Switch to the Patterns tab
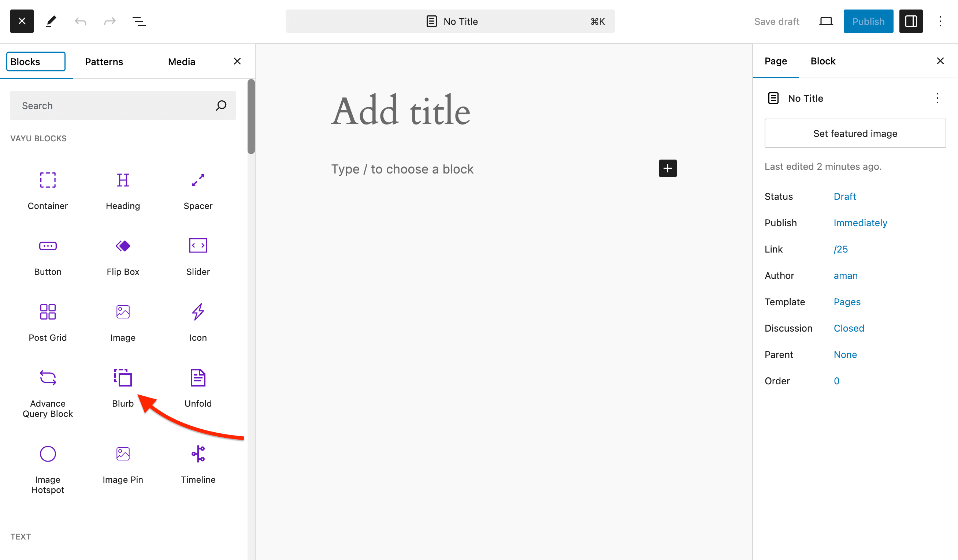 104,61
